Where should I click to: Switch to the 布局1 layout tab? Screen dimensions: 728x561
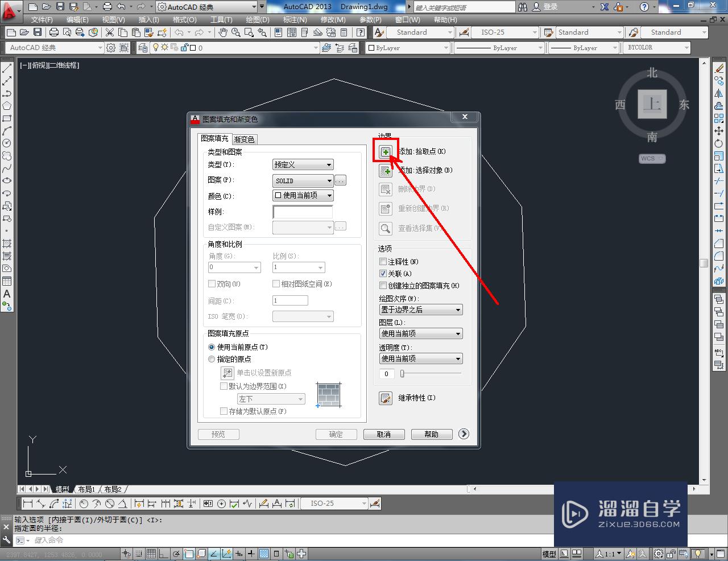point(86,489)
